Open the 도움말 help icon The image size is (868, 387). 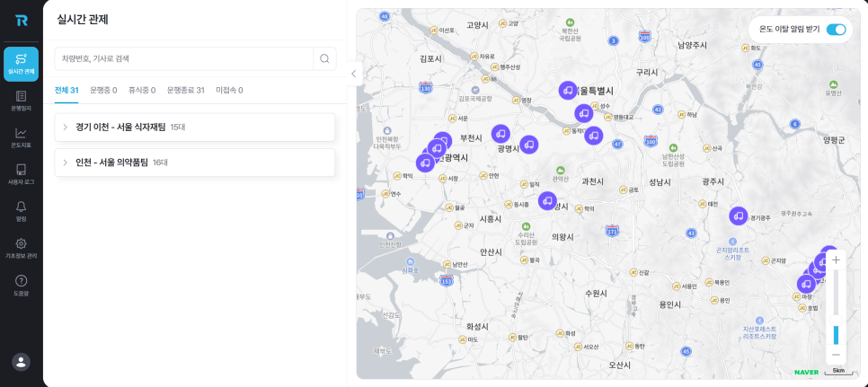pos(21,285)
